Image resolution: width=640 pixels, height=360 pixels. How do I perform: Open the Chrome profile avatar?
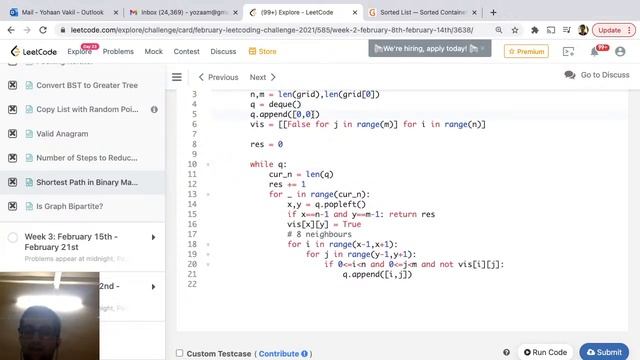(x=583, y=30)
